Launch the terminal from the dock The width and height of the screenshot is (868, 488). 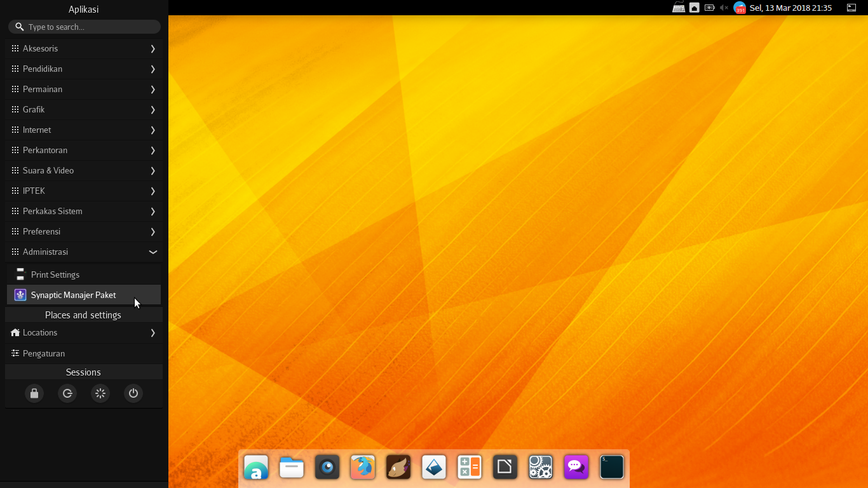612,468
